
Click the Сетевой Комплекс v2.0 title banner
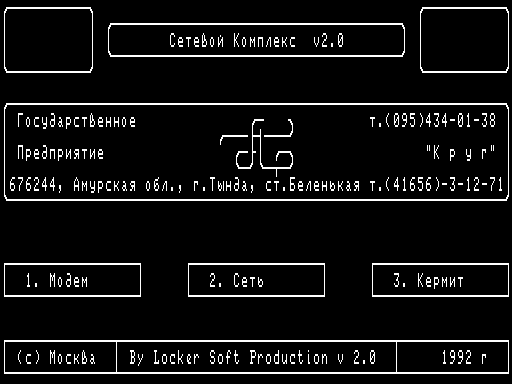tap(256, 40)
